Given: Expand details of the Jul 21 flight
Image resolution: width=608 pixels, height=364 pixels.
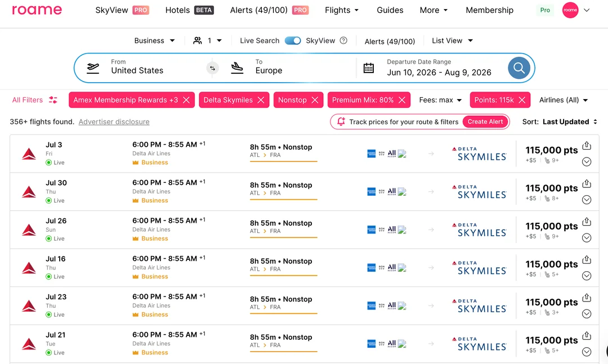Looking at the screenshot, I should pos(587,352).
